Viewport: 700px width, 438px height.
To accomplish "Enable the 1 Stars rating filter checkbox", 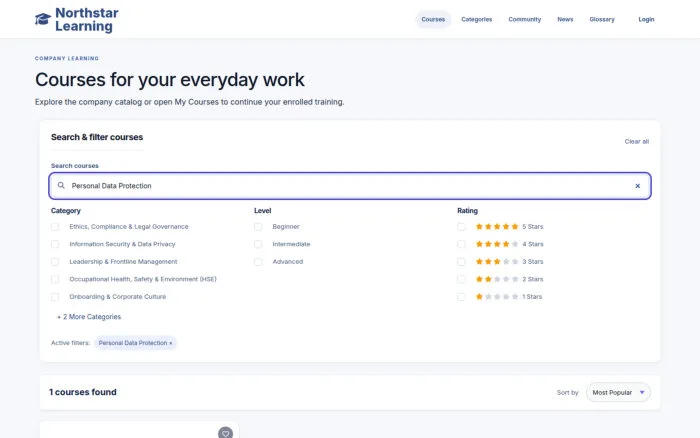I will [x=461, y=296].
